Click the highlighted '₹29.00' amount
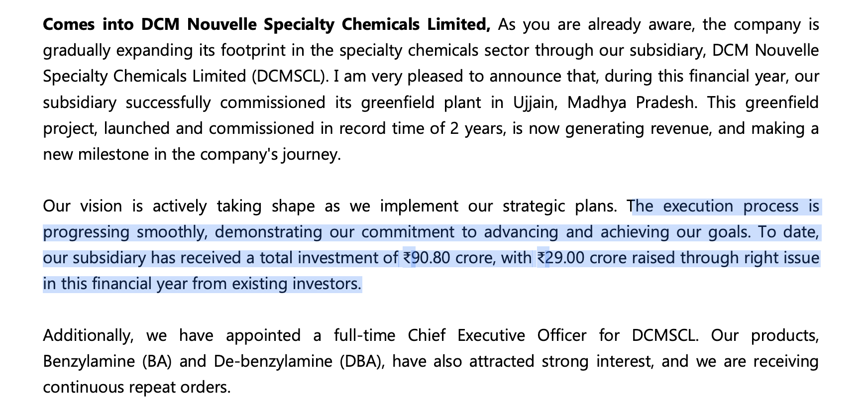This screenshot has height=420, width=868. click(560, 258)
